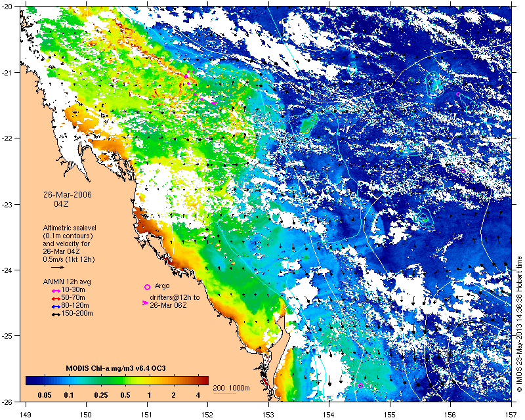525x420 pixels.
Task: Click the '50-70m' depth label
Action: point(73,297)
